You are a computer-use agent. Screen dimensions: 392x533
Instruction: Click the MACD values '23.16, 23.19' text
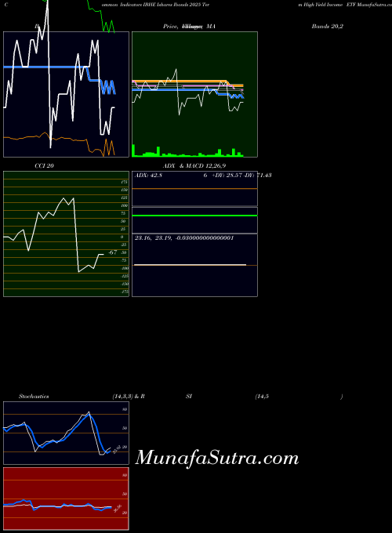[153, 238]
